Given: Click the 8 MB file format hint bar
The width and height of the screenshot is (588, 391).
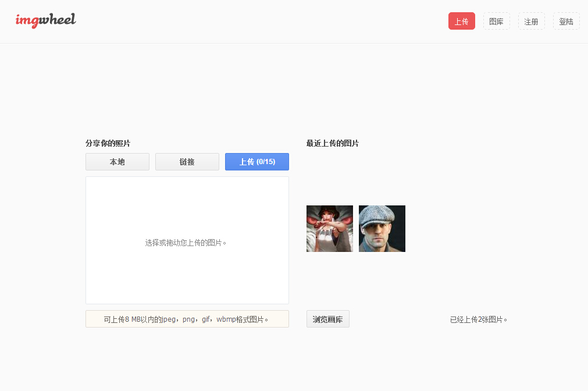Looking at the screenshot, I should tap(187, 319).
